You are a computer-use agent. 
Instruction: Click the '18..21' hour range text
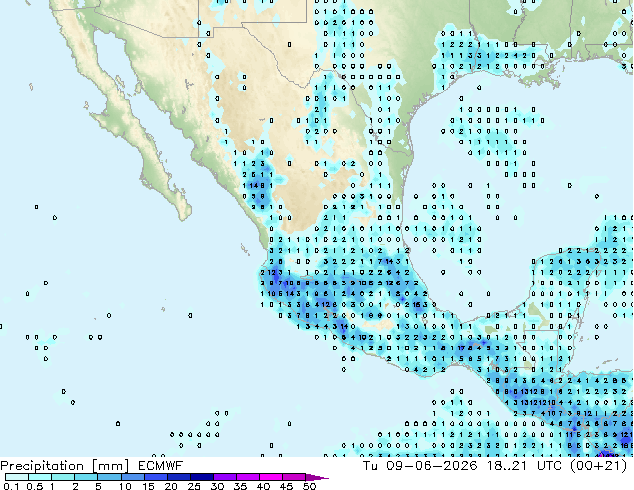pos(507,466)
